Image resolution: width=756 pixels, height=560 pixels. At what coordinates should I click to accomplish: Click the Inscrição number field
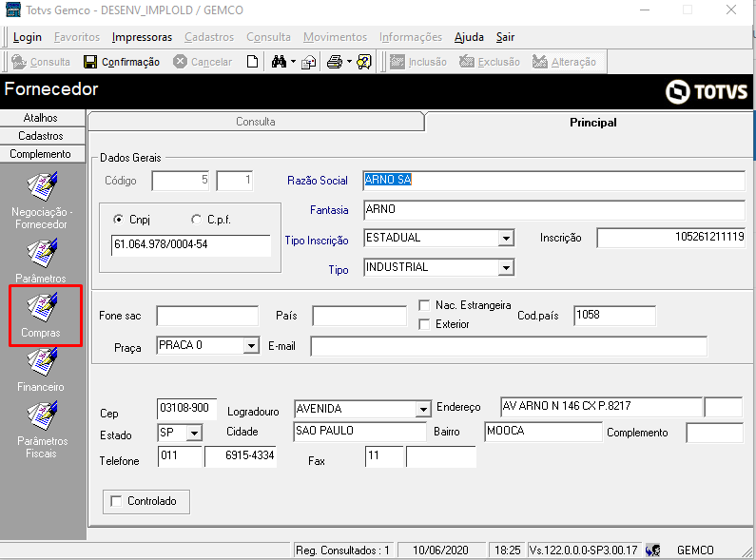671,238
